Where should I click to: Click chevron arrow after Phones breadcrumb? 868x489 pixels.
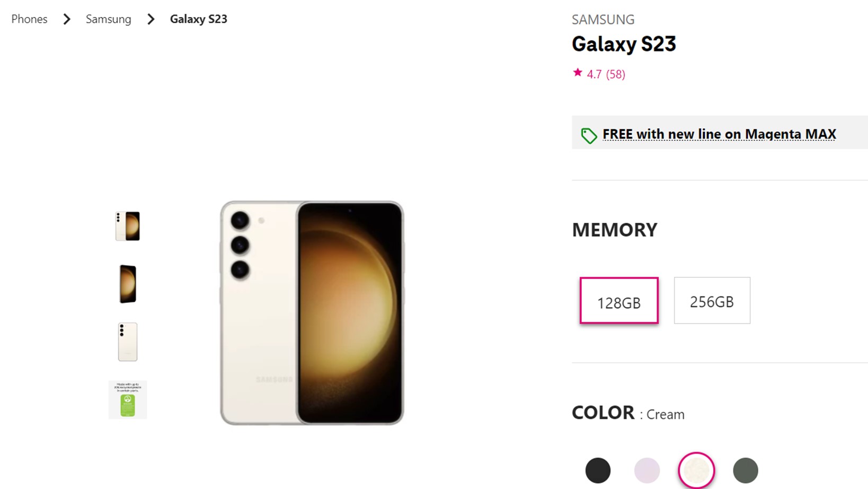67,19
